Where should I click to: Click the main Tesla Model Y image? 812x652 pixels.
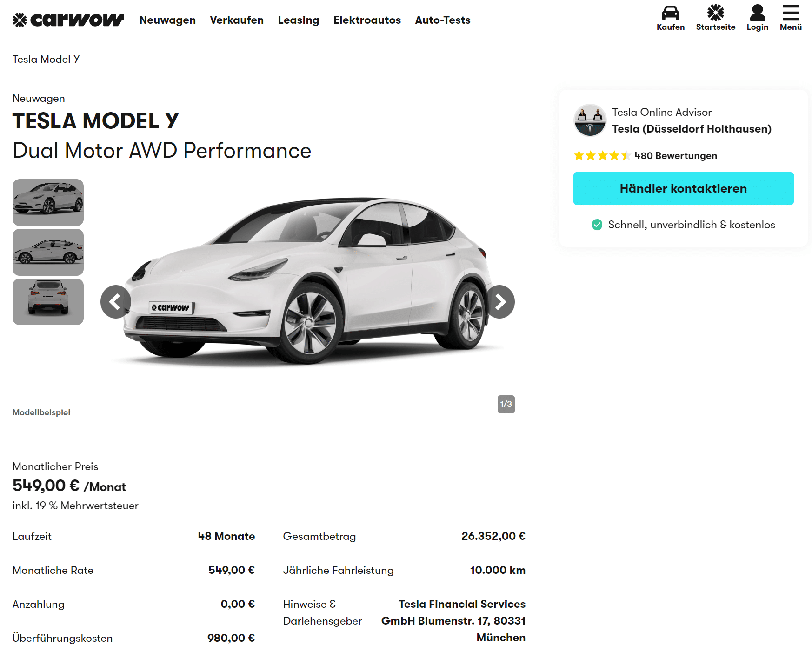coord(307,281)
